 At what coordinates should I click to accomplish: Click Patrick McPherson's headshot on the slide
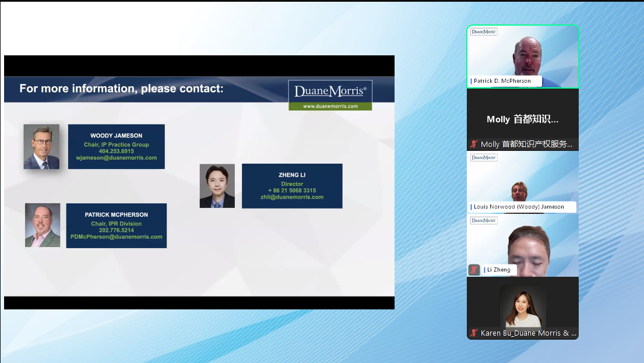(43, 225)
